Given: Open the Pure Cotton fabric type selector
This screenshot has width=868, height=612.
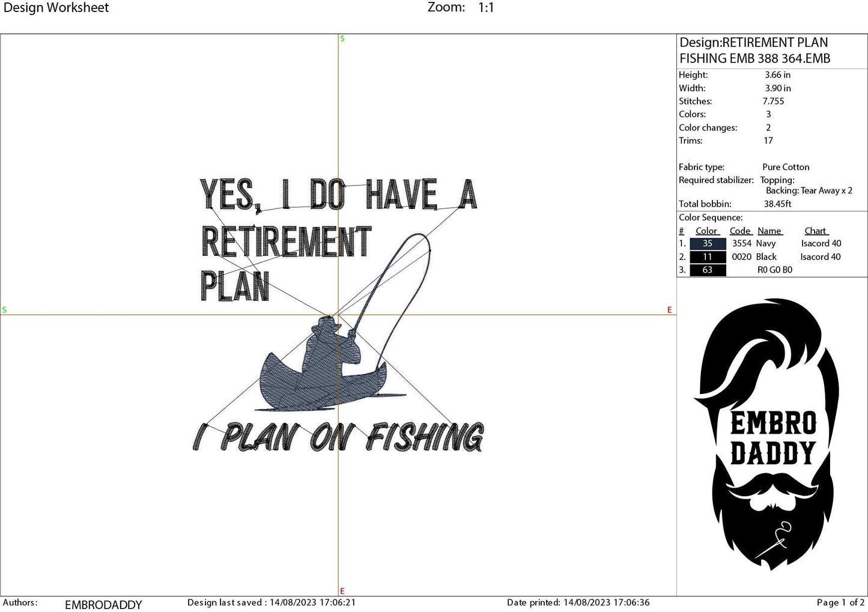Looking at the screenshot, I should click(785, 167).
